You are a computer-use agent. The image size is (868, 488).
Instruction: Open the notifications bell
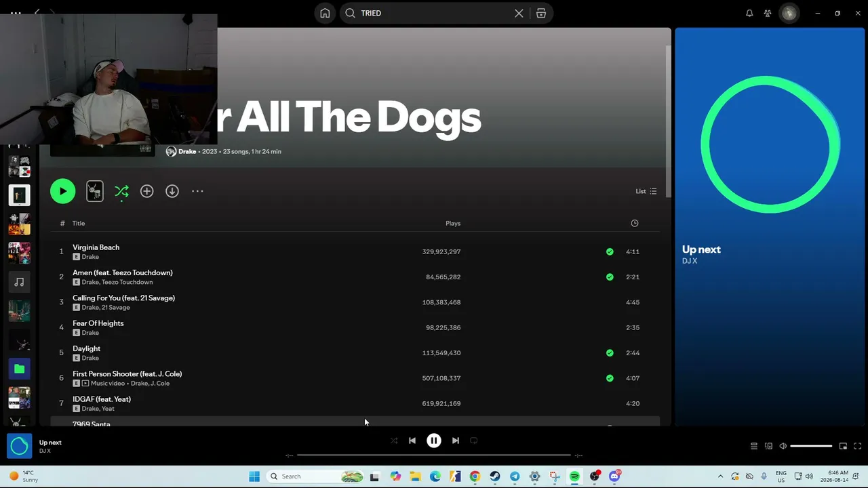pyautogui.click(x=749, y=13)
